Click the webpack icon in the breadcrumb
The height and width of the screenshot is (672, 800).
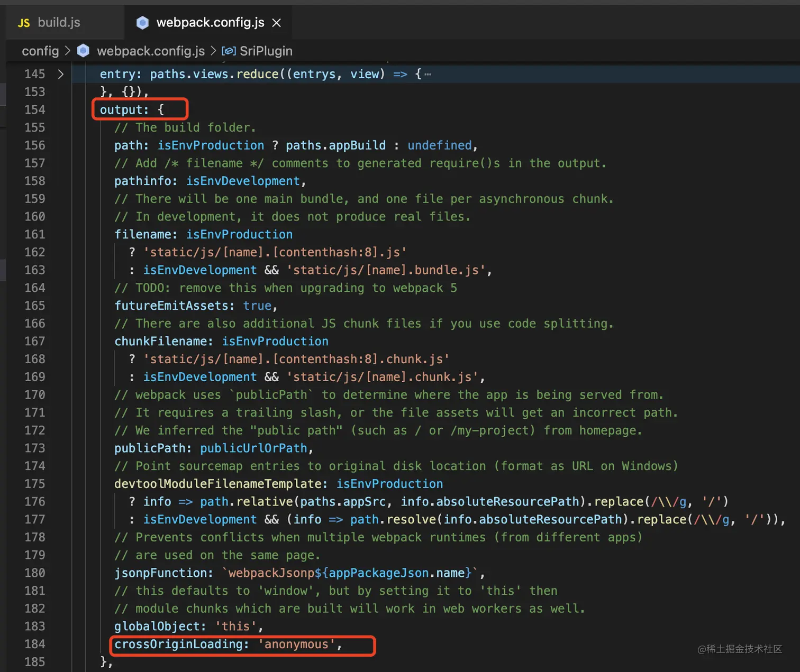click(x=83, y=51)
